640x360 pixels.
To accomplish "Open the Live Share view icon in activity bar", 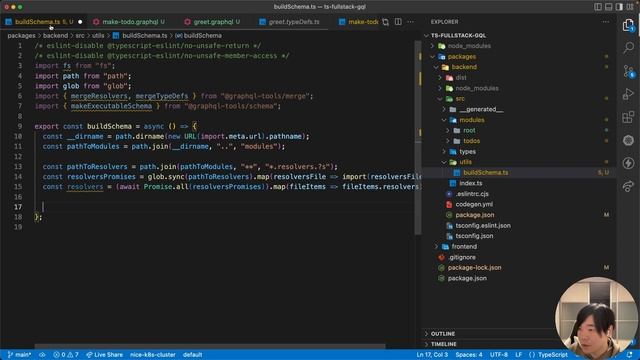I will coord(628,186).
